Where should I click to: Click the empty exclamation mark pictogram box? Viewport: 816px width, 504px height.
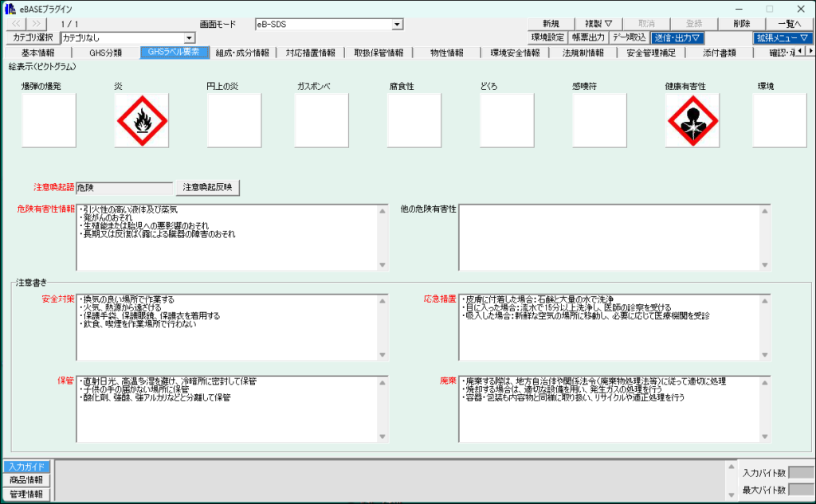(599, 120)
